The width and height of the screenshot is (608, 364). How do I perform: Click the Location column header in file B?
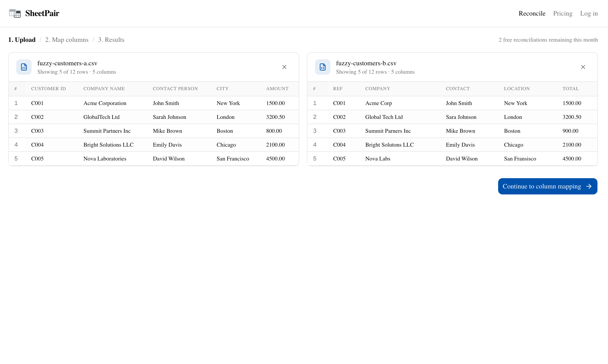517,88
